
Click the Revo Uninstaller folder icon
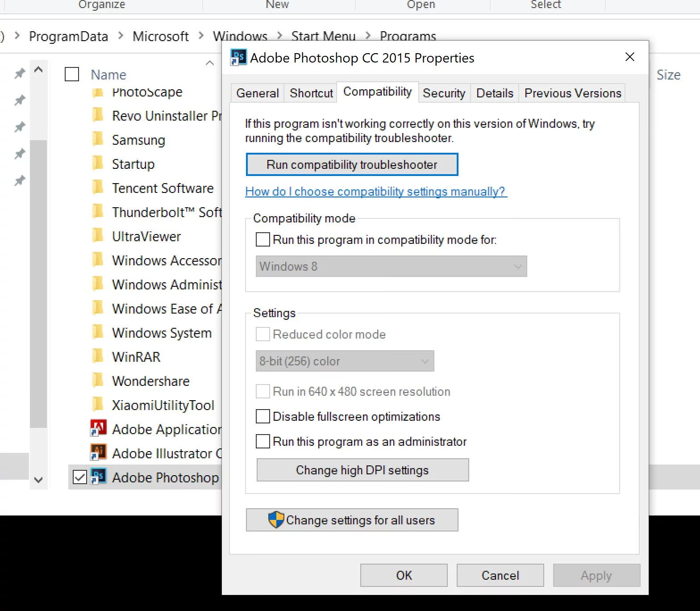98,115
